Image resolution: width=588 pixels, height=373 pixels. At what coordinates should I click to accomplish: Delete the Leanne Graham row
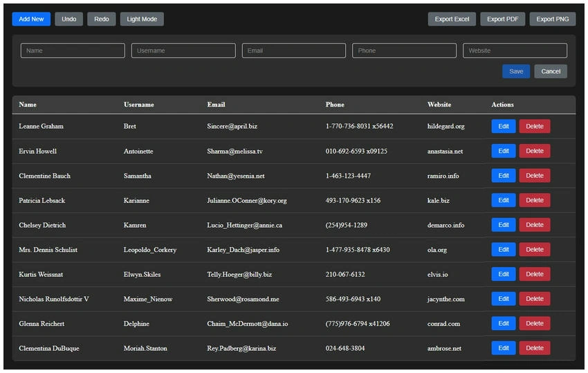[534, 127]
